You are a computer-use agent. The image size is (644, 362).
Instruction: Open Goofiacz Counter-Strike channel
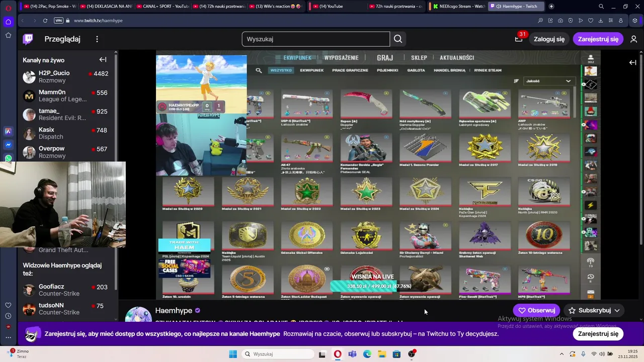point(66,290)
